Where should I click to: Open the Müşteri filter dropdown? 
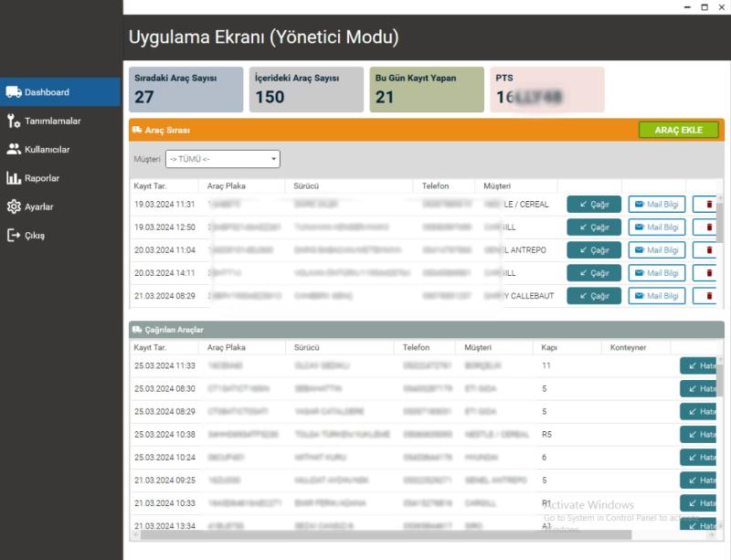point(223,160)
